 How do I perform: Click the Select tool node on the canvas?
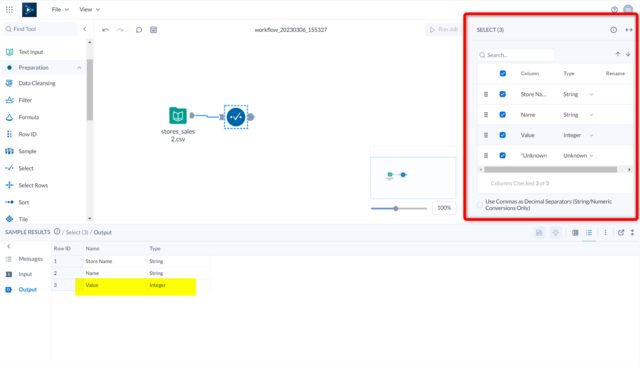(x=236, y=117)
